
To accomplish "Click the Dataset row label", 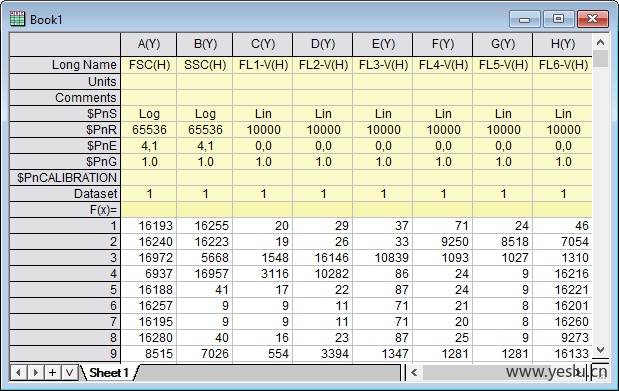I will click(x=65, y=194).
